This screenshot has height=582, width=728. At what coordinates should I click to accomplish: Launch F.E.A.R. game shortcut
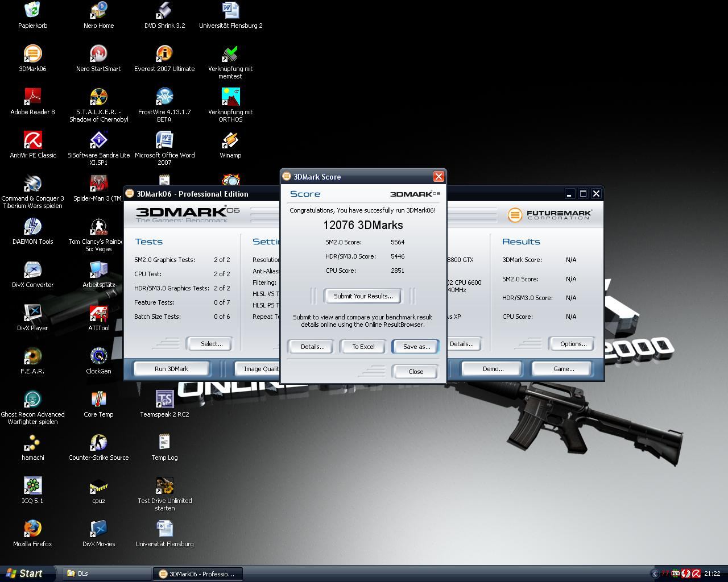tap(32, 356)
